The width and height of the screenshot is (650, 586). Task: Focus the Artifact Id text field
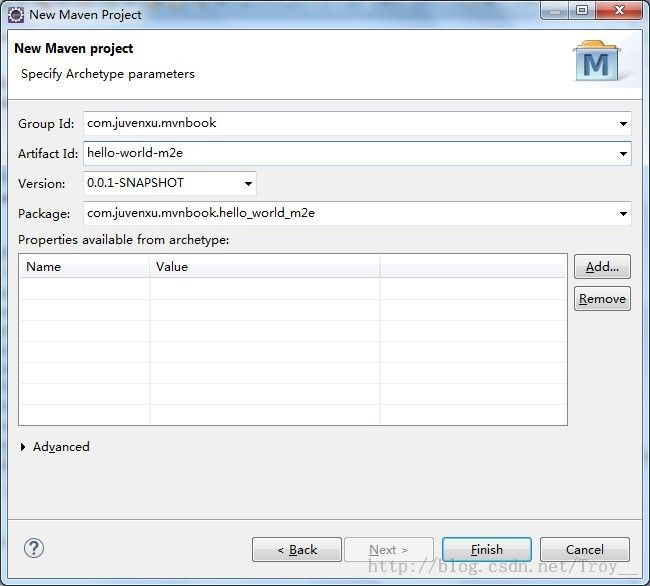click(x=357, y=153)
